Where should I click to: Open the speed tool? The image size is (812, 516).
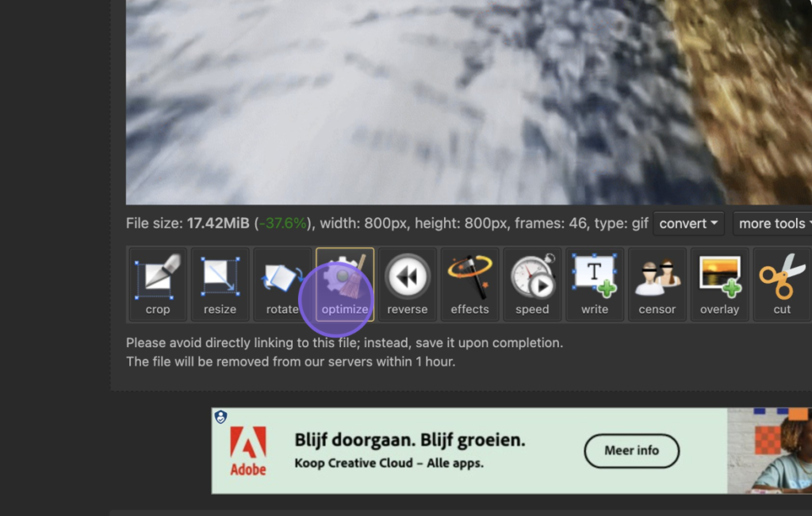pyautogui.click(x=532, y=284)
